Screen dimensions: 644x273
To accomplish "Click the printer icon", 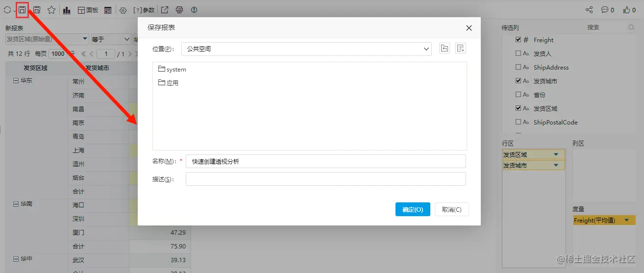I will pyautogui.click(x=179, y=10).
